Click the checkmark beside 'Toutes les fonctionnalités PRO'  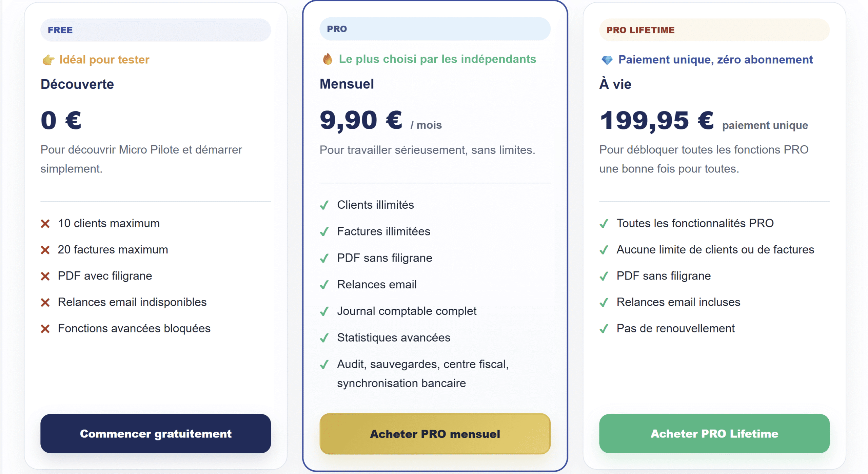[x=604, y=223]
